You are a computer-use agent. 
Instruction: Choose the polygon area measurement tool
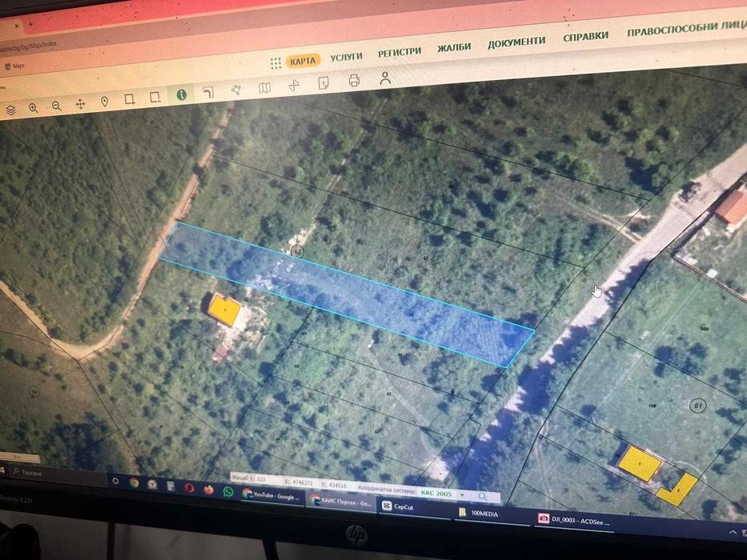point(236,89)
